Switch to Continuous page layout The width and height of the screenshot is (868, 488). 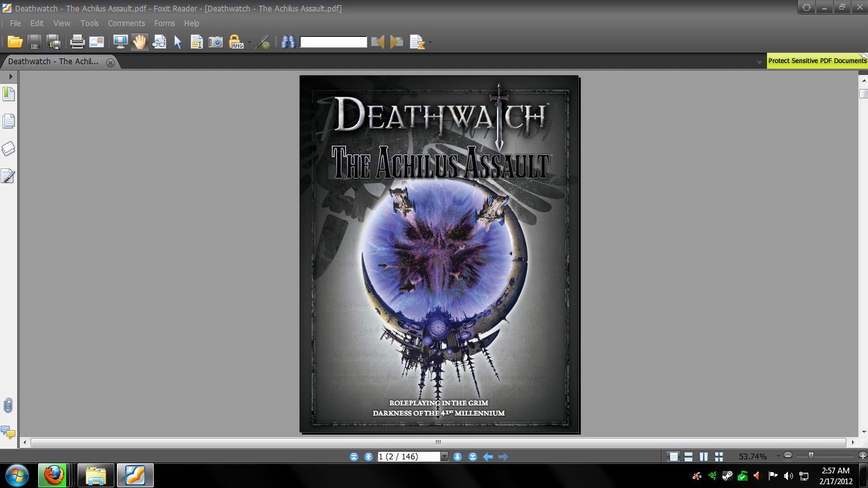point(689,456)
